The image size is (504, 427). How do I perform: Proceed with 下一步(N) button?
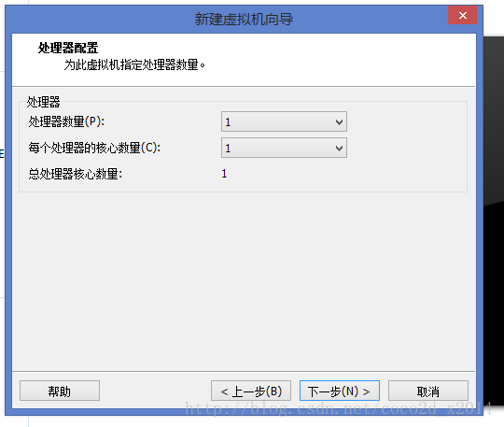click(340, 391)
